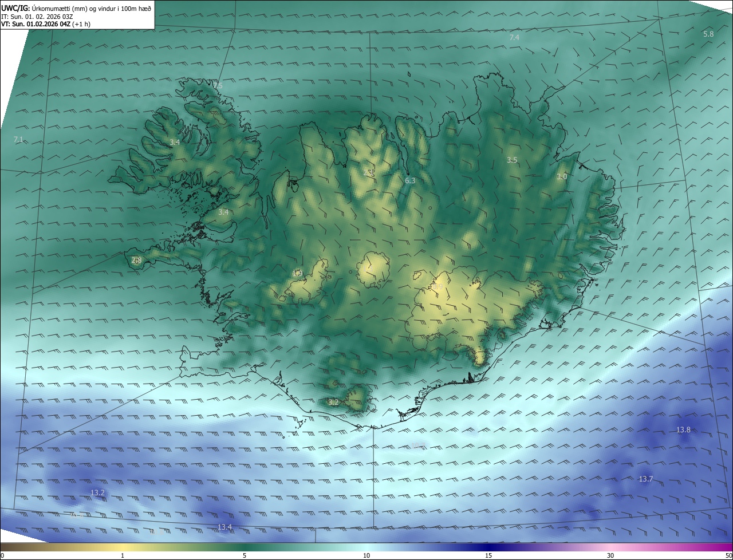The image size is (733, 560).
Task: Click the 5.8 value label on the map
Action: pyautogui.click(x=708, y=34)
